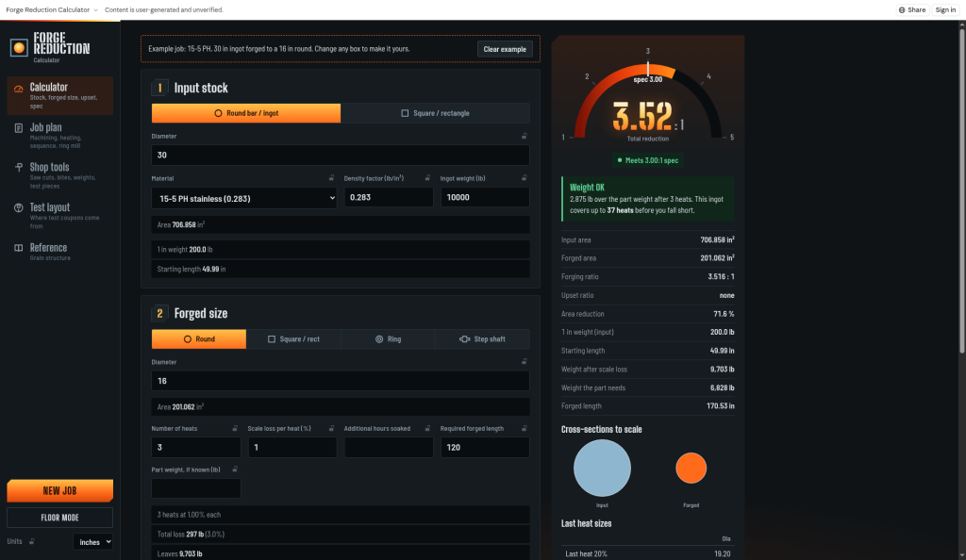Choose Round forged shape
The height and width of the screenshot is (560, 966).
[199, 339]
